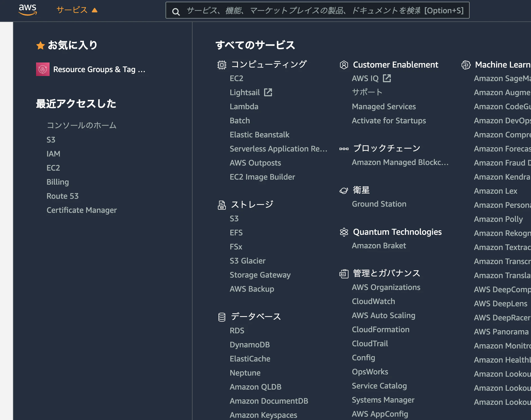The width and height of the screenshot is (531, 420).
Task: Click the 衛星 planet icon
Action: (344, 191)
